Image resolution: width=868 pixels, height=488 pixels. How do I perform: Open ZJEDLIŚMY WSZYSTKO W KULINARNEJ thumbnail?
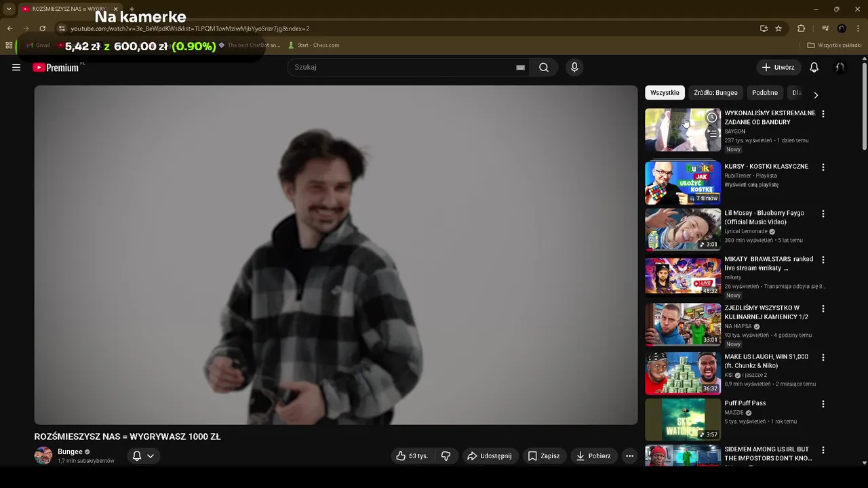683,325
